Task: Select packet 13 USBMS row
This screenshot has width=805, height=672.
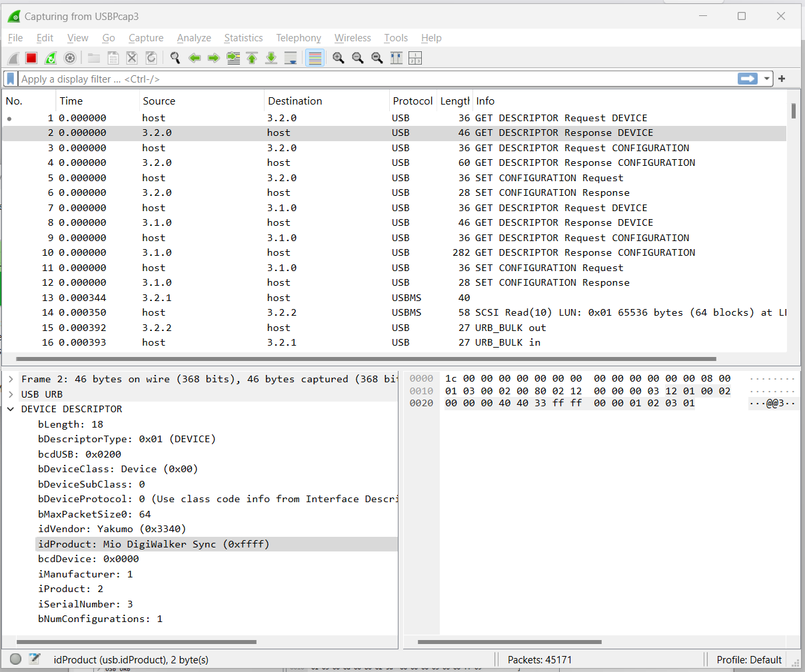Action: [394, 298]
